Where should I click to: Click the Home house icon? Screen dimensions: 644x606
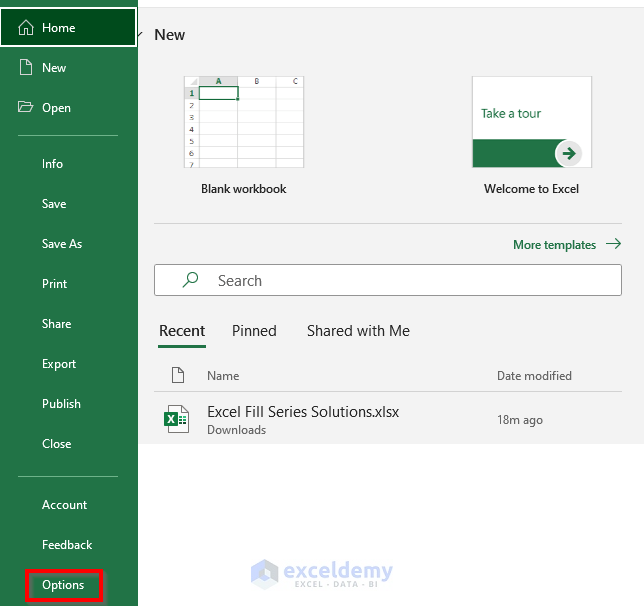26,28
